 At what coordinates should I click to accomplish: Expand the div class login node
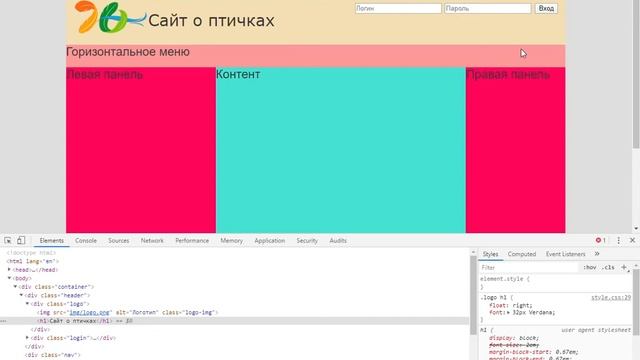27,338
